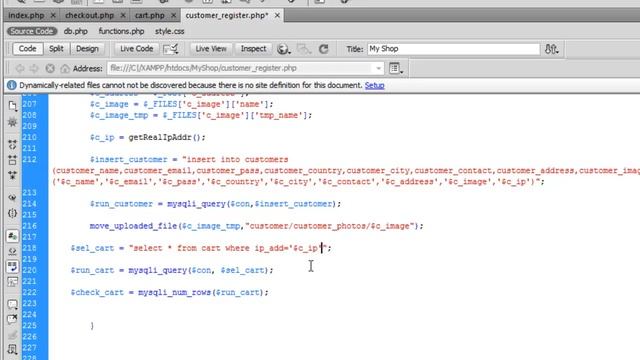Toggle the Inspect mode button
The image size is (640, 360).
pos(253,49)
